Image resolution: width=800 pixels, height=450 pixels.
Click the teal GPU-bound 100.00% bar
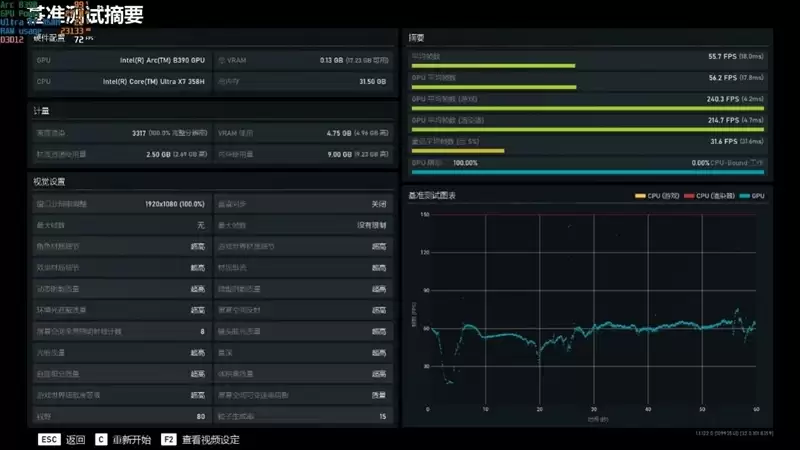pyautogui.click(x=587, y=172)
